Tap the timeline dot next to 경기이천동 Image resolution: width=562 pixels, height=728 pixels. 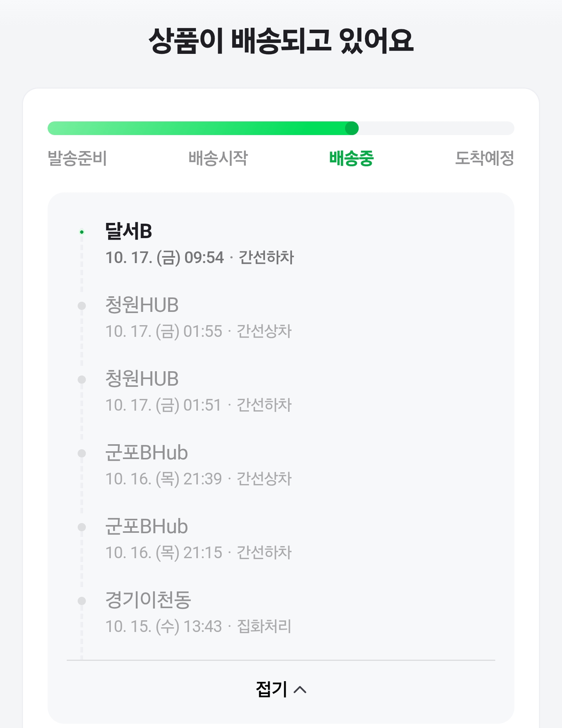82,601
